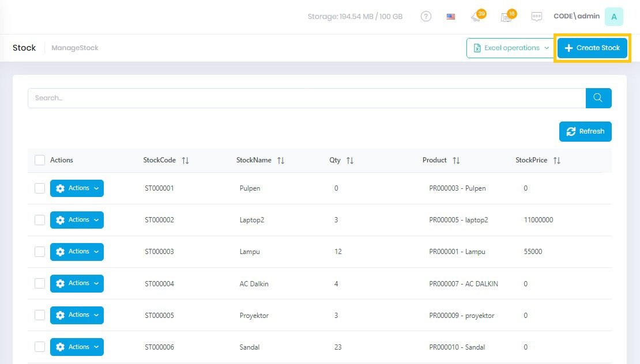
Task: Open Actions dropdown for Laptop2 row
Action: point(77,220)
